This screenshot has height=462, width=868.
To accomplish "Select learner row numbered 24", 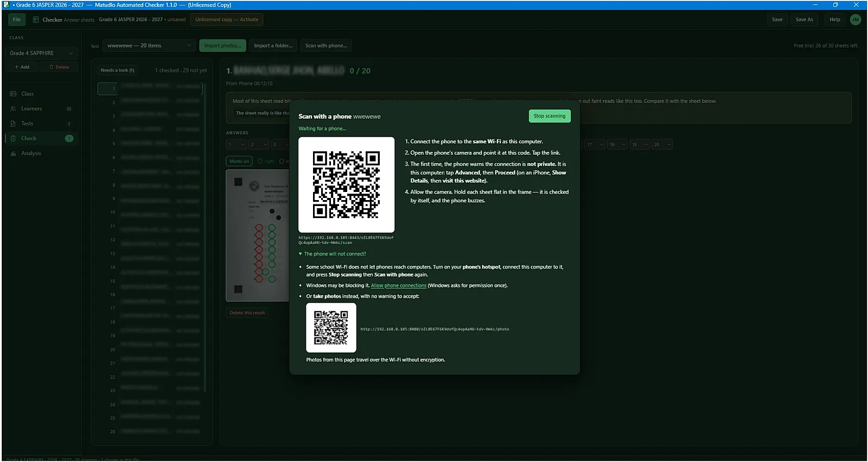I will click(150, 405).
